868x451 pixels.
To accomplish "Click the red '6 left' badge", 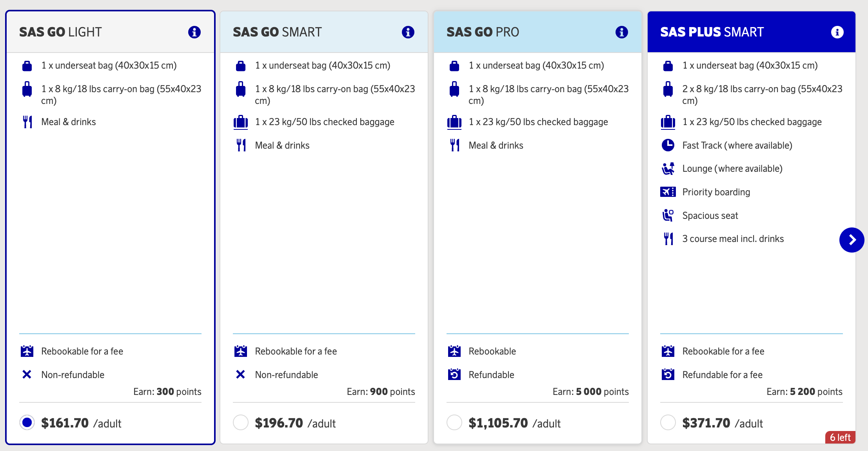I will pyautogui.click(x=840, y=437).
